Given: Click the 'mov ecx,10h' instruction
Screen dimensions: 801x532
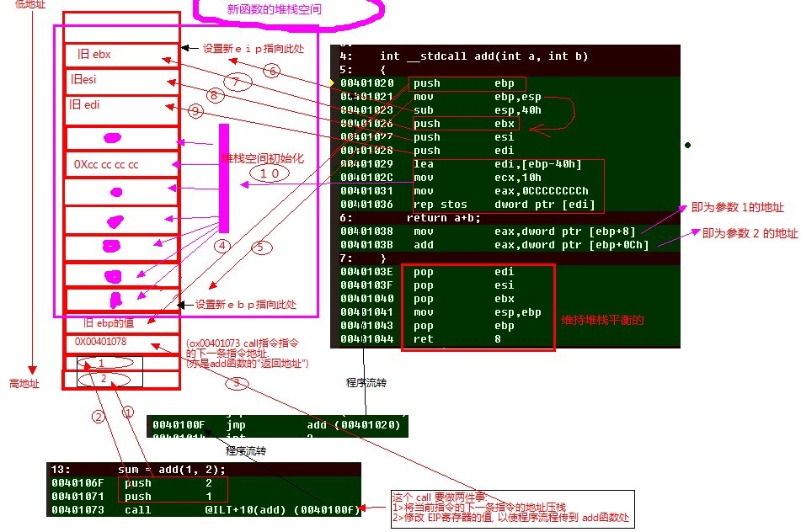Looking at the screenshot, I should [x=477, y=177].
